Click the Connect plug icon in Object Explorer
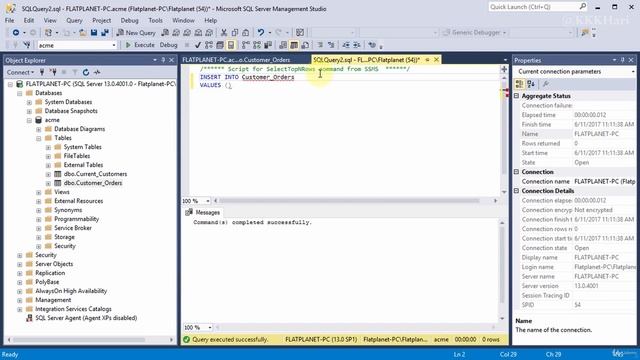 [42, 72]
